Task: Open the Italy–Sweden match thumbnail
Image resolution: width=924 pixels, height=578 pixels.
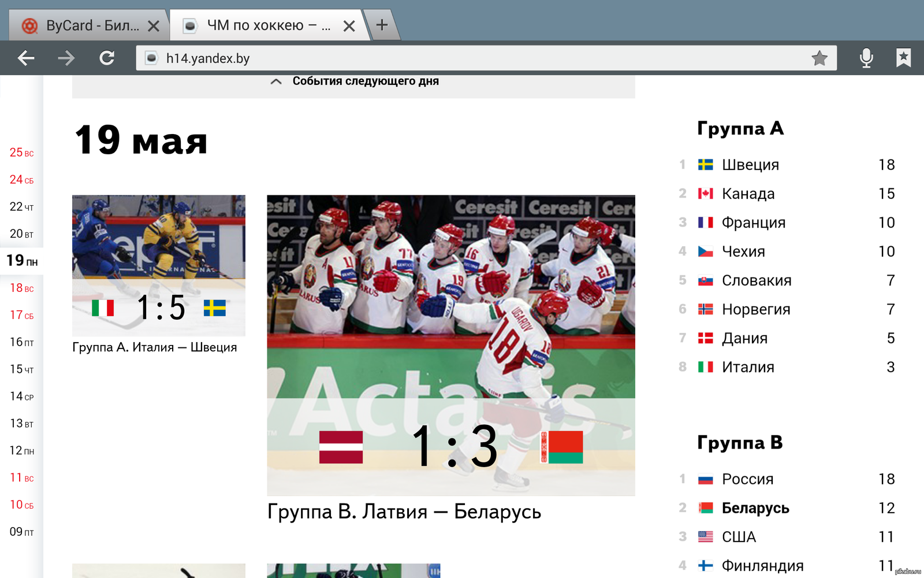Action: [x=158, y=265]
